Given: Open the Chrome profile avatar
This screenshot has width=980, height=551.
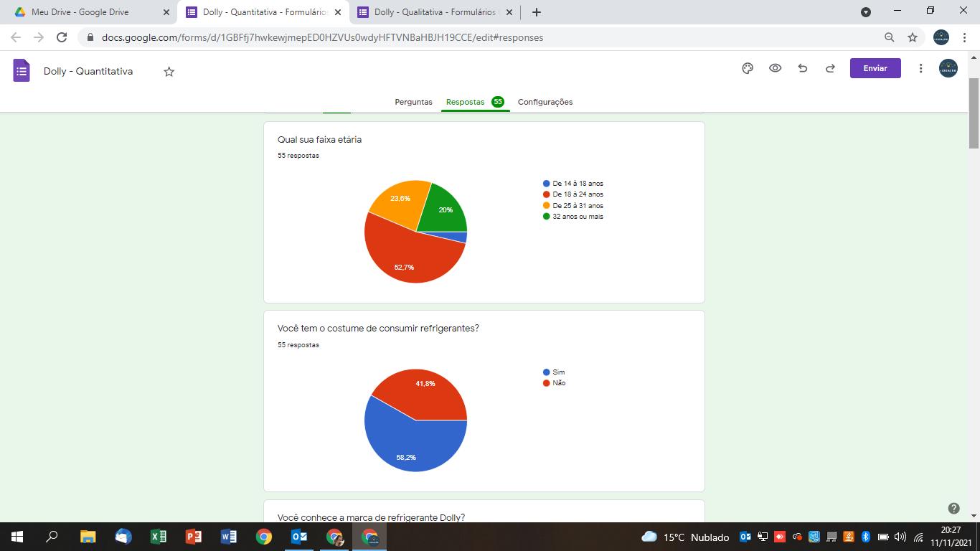Looking at the screenshot, I should [941, 37].
